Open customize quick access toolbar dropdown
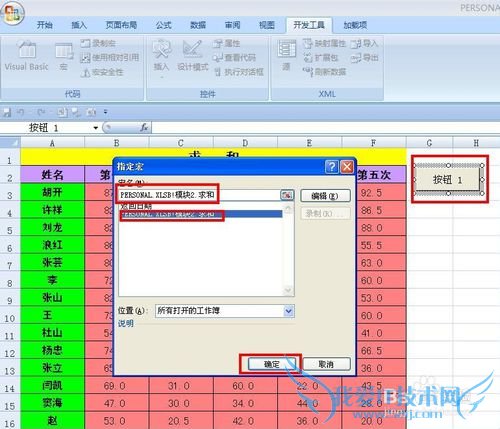Screen dimensions: 500x429 (x=105, y=112)
